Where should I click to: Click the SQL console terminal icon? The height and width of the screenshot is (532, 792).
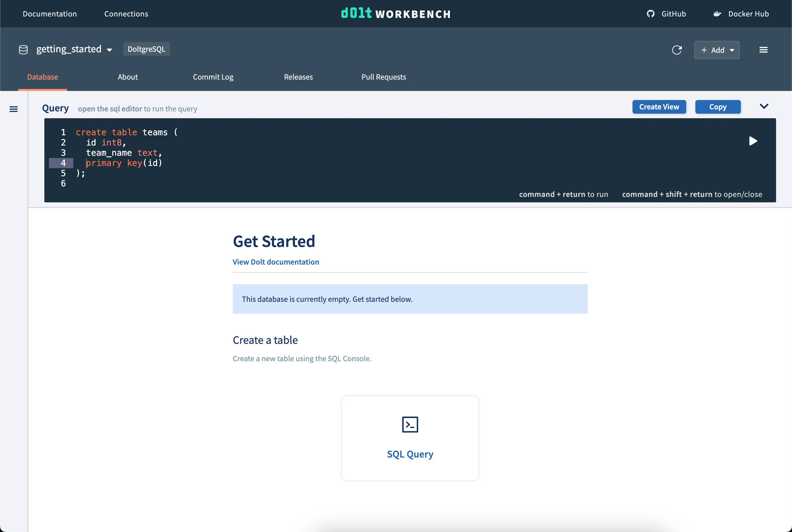tap(410, 424)
